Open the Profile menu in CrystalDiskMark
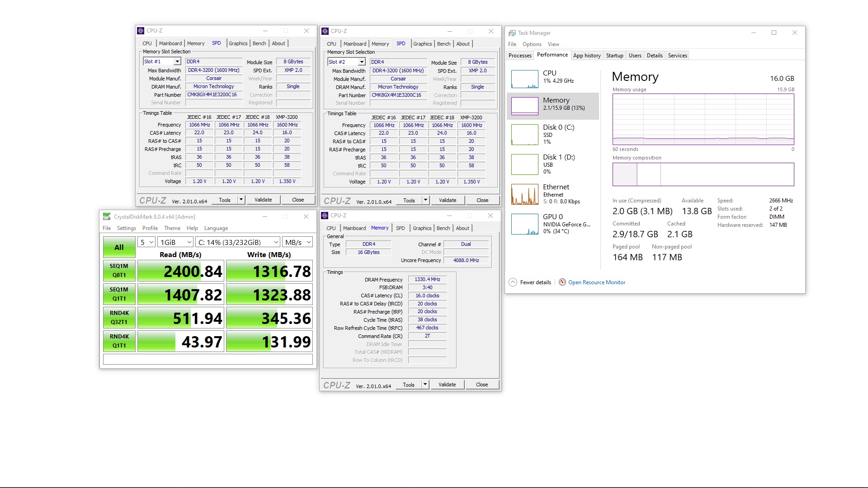The width and height of the screenshot is (868, 488). (150, 228)
